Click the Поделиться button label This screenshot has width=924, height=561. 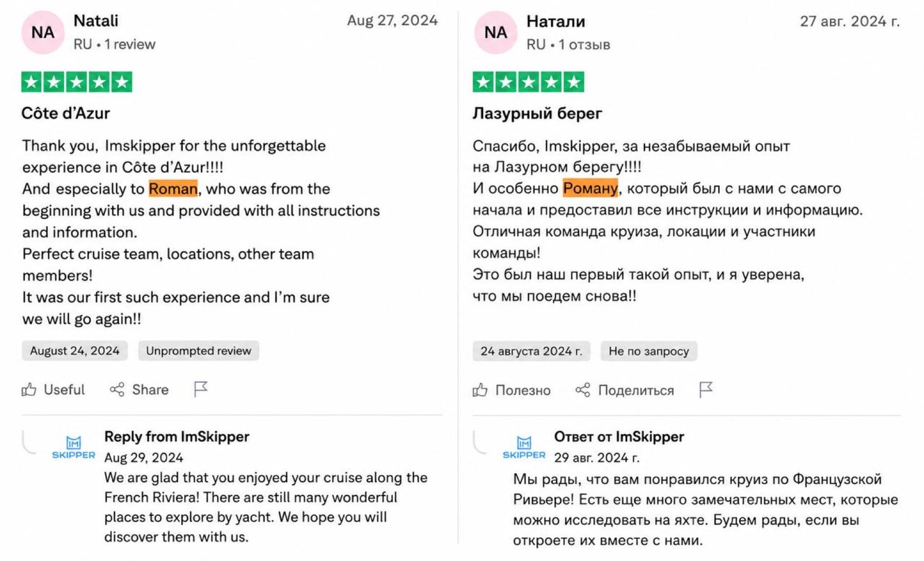point(636,390)
